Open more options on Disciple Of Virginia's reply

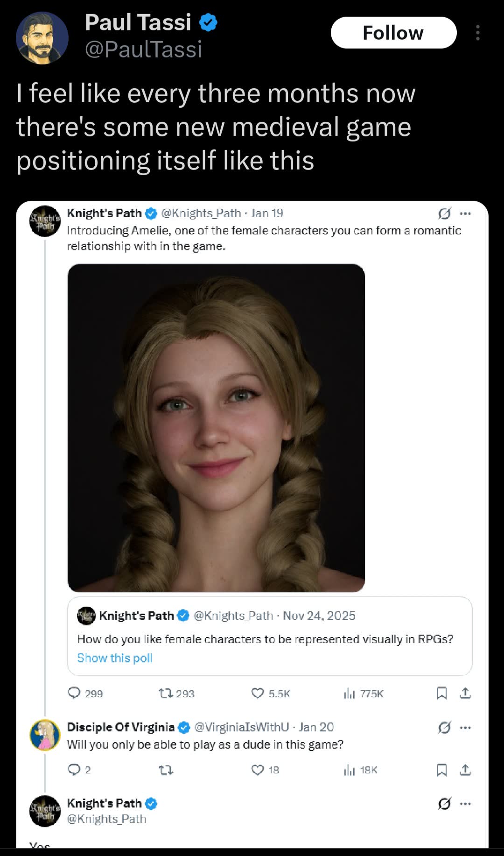click(465, 728)
